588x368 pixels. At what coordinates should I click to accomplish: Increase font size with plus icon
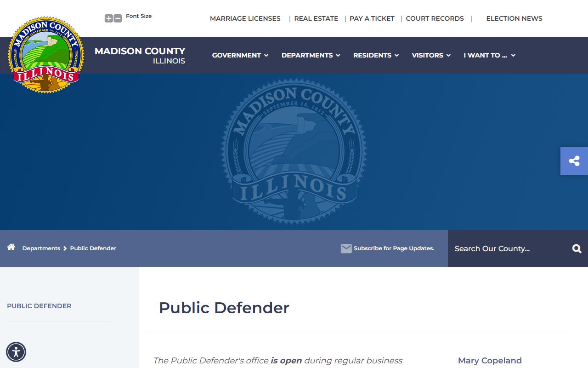[x=109, y=18]
